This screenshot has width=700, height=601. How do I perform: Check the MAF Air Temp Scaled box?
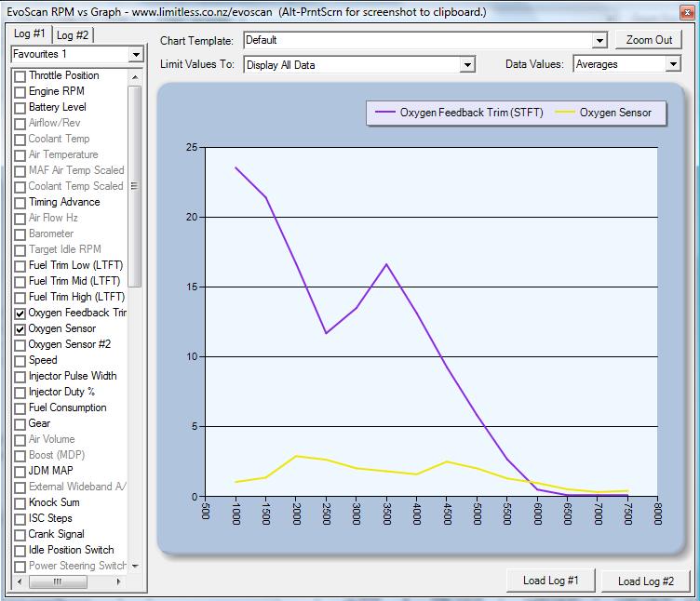(20, 171)
